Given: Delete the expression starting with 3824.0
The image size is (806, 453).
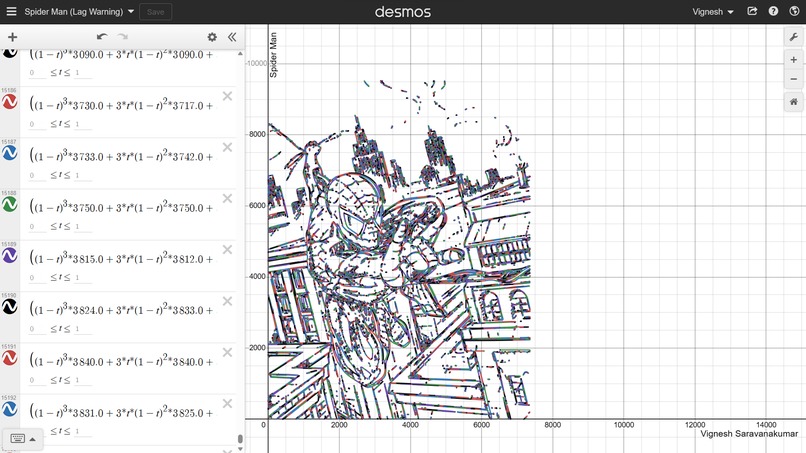Looking at the screenshot, I should tap(227, 301).
